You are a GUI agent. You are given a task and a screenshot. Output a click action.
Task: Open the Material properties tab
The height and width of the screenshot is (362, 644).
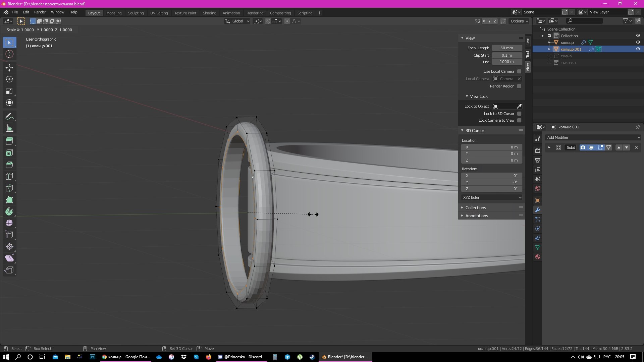538,257
